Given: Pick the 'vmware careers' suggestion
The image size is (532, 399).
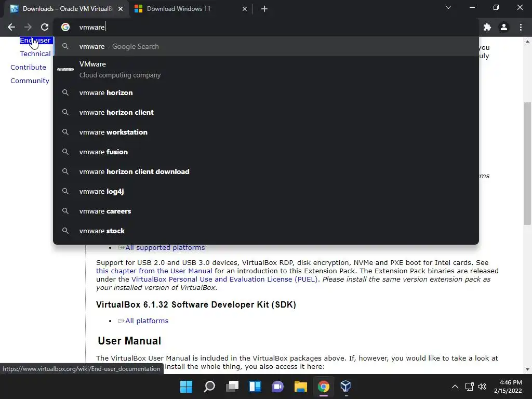Looking at the screenshot, I should (266, 211).
